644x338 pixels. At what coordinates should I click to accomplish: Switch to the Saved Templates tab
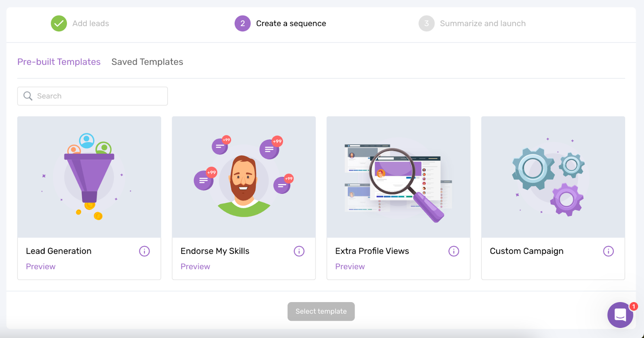tap(147, 62)
